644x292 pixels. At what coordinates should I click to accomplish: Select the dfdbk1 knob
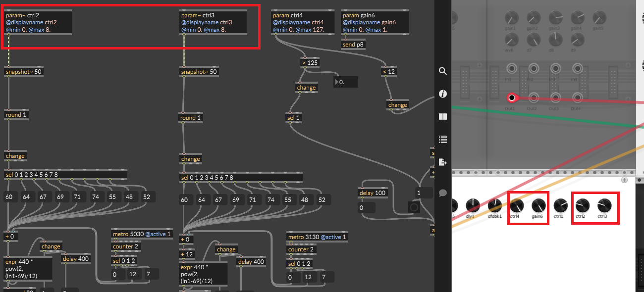pos(494,205)
